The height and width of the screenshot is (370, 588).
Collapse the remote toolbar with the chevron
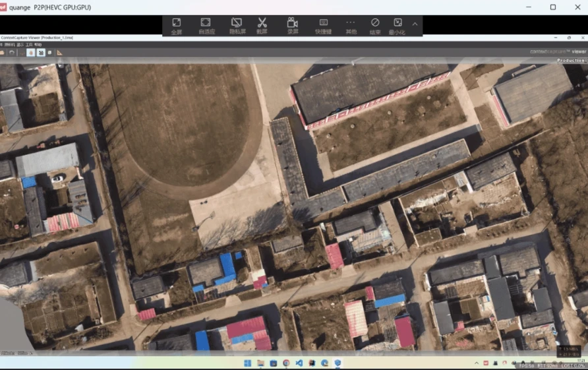tap(415, 24)
